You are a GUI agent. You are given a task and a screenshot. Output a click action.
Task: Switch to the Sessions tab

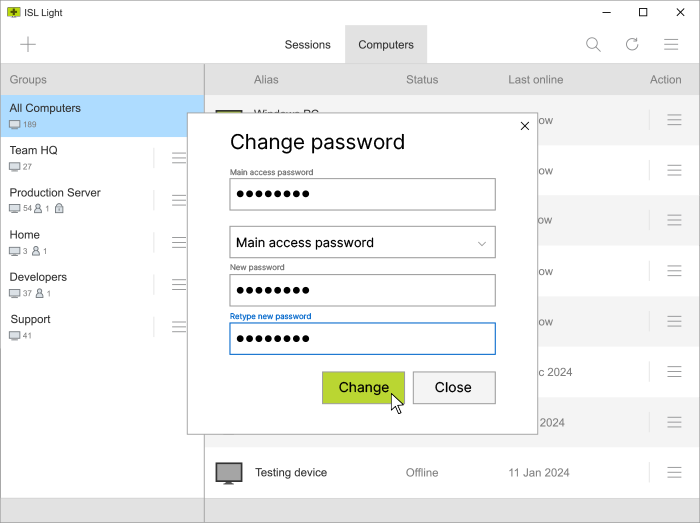tap(307, 44)
